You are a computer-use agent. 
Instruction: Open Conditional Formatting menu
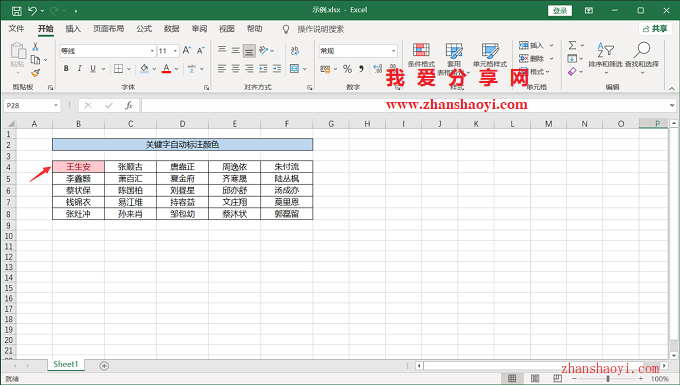pyautogui.click(x=421, y=55)
